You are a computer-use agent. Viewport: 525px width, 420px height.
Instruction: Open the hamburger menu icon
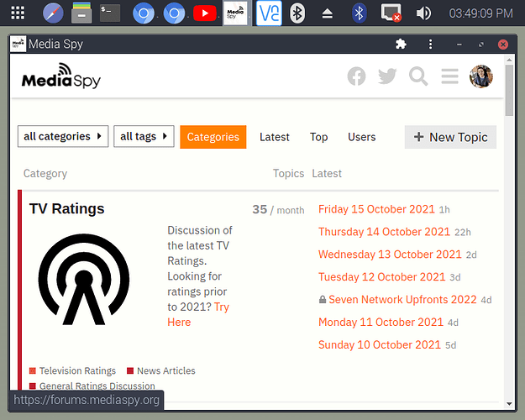pos(449,76)
